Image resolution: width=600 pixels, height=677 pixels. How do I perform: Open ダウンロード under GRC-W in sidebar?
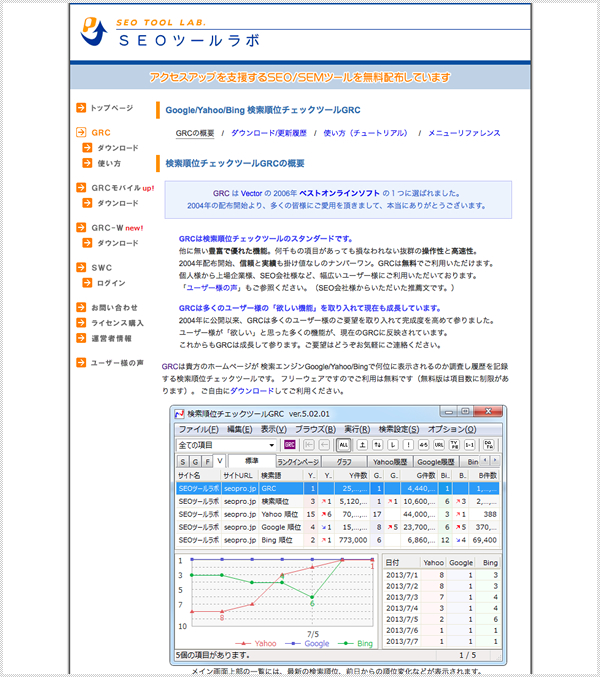pos(118,243)
